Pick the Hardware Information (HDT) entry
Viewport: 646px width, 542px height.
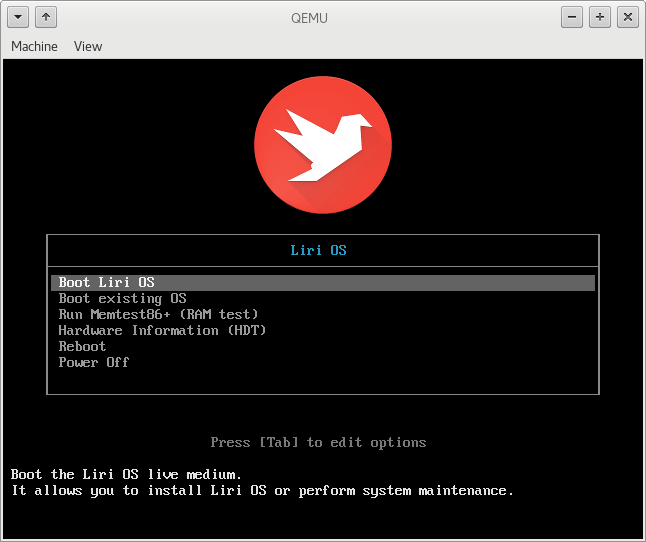pyautogui.click(x=162, y=330)
